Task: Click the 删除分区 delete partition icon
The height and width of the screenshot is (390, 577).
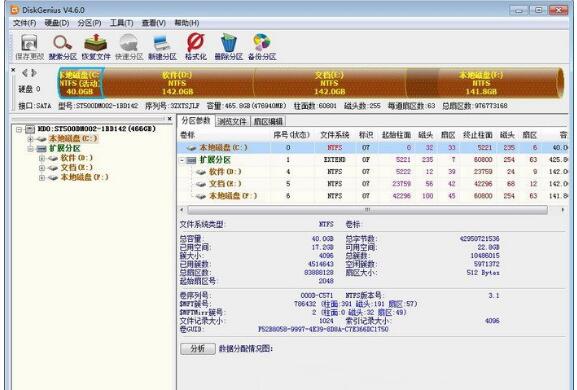Action: [229, 47]
